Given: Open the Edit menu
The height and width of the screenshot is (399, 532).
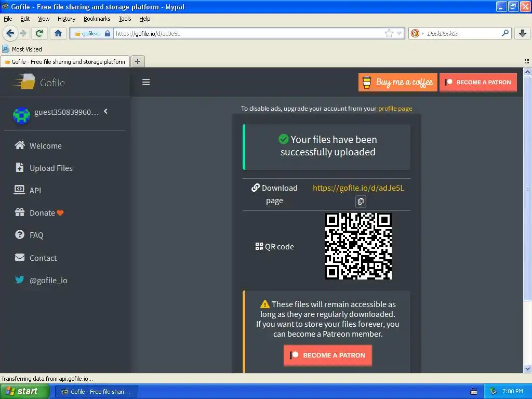Looking at the screenshot, I should [25, 19].
